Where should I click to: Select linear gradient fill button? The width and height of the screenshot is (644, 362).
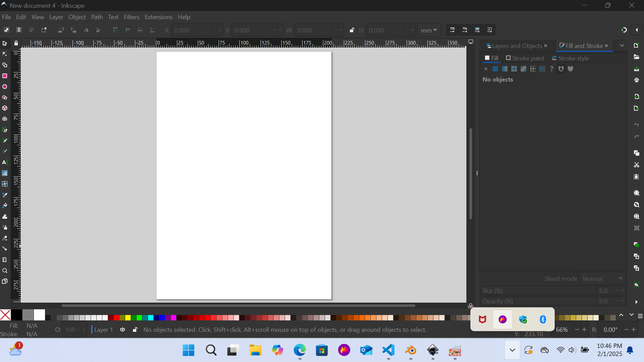(504, 69)
